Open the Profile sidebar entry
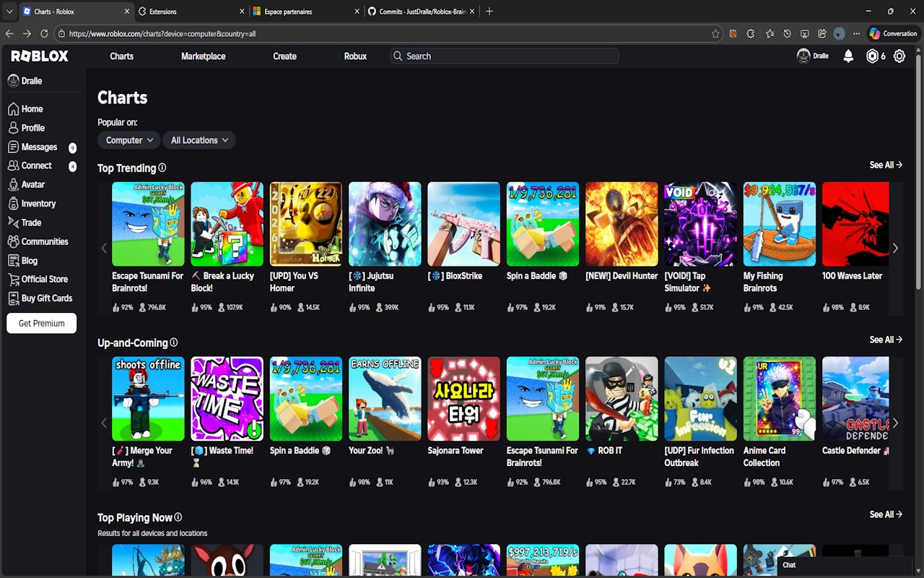 (26, 128)
